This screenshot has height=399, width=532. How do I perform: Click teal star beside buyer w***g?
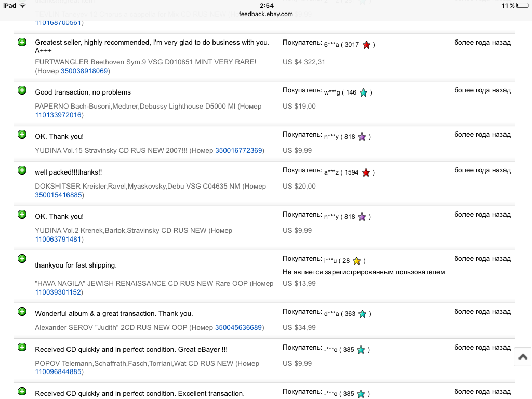[x=364, y=92]
